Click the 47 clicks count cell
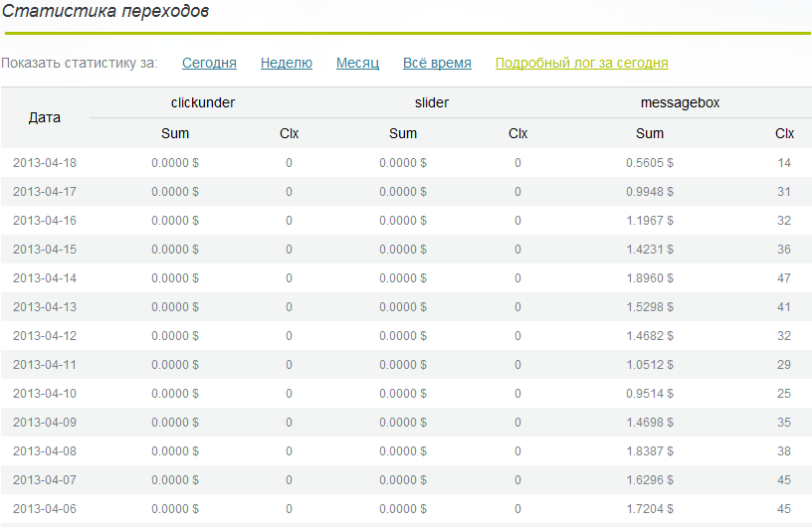This screenshot has width=812, height=527. (x=784, y=278)
